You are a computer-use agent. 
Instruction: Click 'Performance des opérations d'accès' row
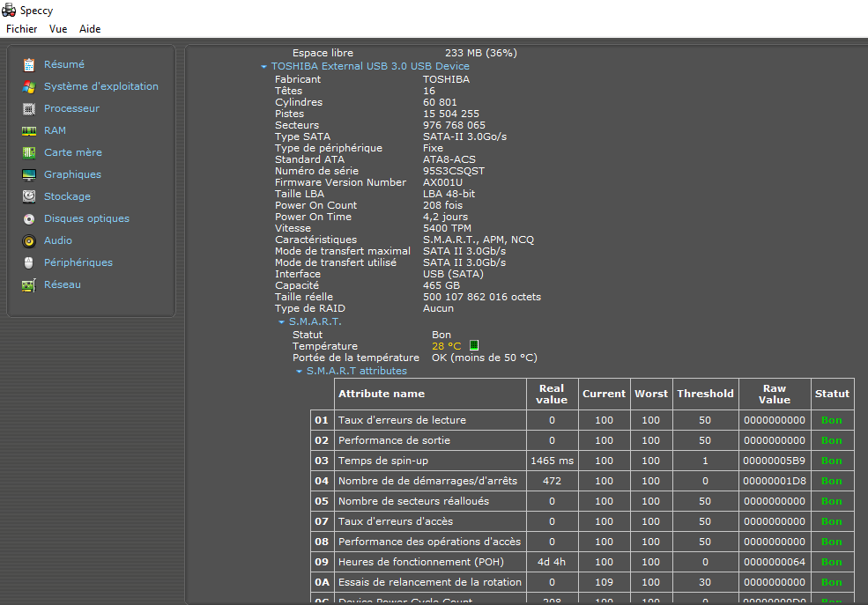pos(582,542)
